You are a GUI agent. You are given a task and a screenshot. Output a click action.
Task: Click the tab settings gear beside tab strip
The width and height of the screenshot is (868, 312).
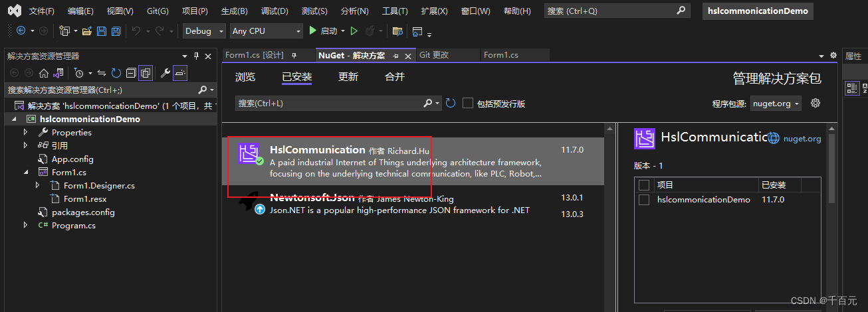coord(833,55)
